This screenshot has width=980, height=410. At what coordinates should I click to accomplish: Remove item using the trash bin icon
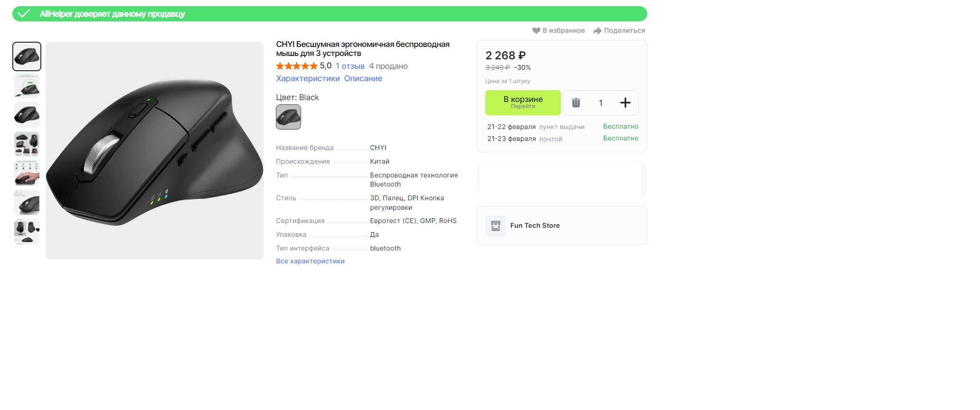(576, 103)
